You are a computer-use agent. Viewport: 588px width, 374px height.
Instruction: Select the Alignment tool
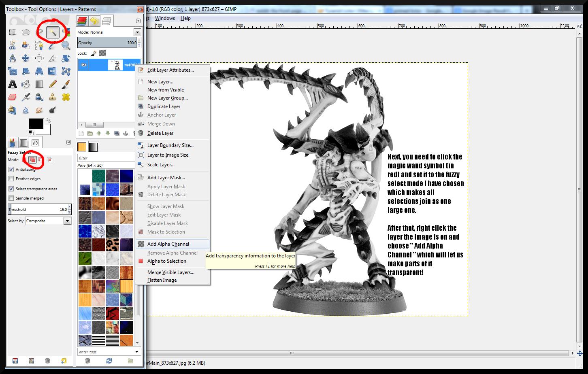tap(39, 58)
